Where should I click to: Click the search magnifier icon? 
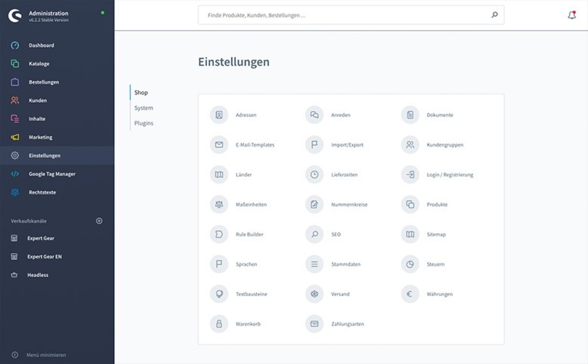[494, 15]
